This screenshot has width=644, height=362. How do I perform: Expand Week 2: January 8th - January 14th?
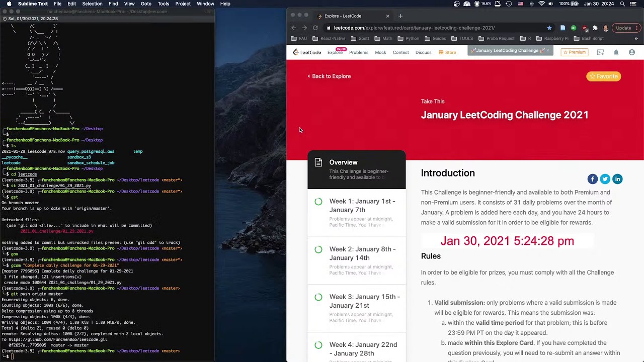coord(357,260)
